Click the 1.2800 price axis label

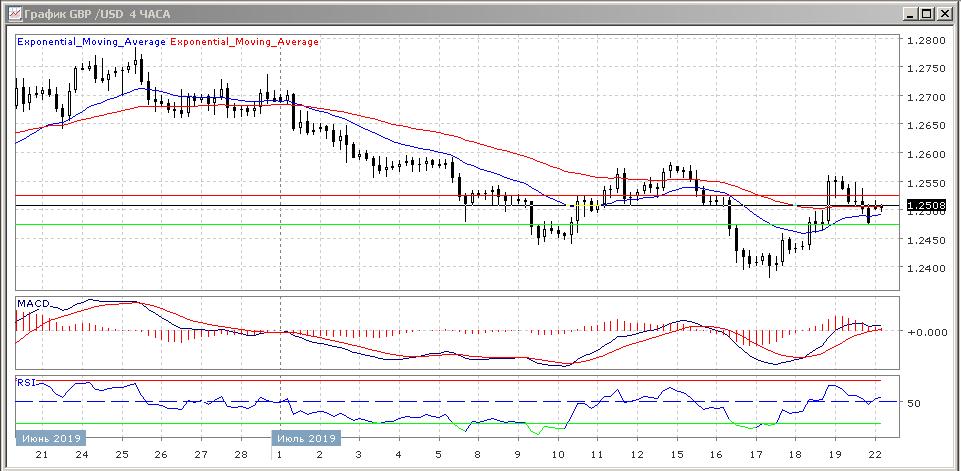pyautogui.click(x=924, y=41)
